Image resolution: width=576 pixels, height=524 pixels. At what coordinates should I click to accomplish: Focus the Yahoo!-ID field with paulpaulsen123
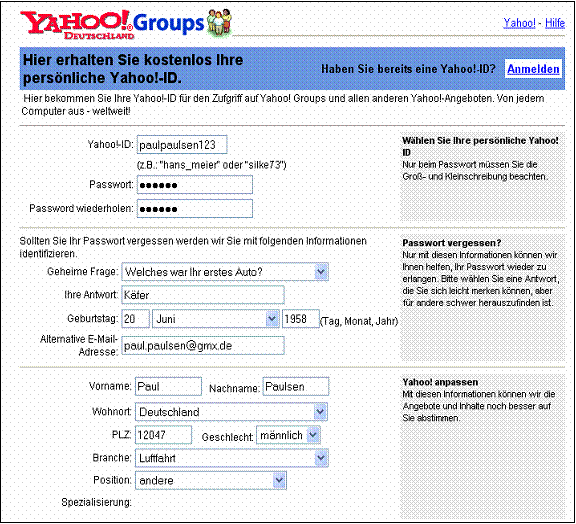182,144
